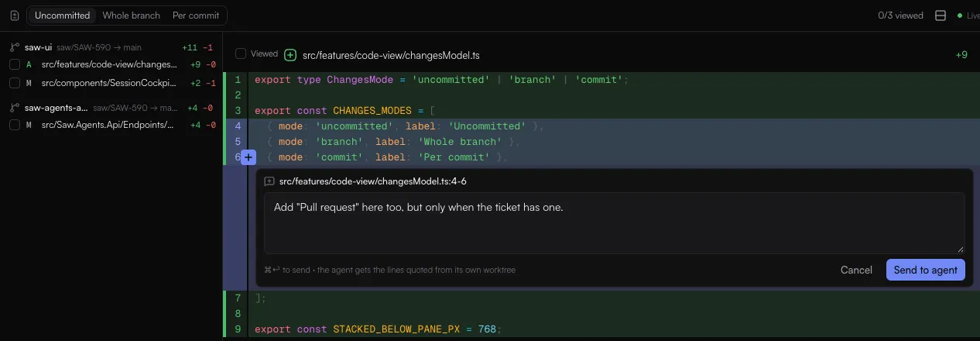Image resolution: width=980 pixels, height=341 pixels.
Task: Click line number 7 in the gutter
Action: click(238, 298)
